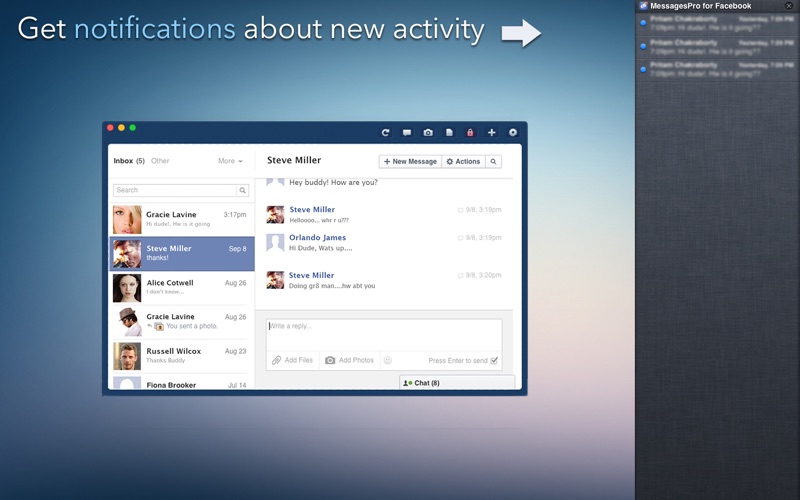Click the red lock icon

pos(470,132)
